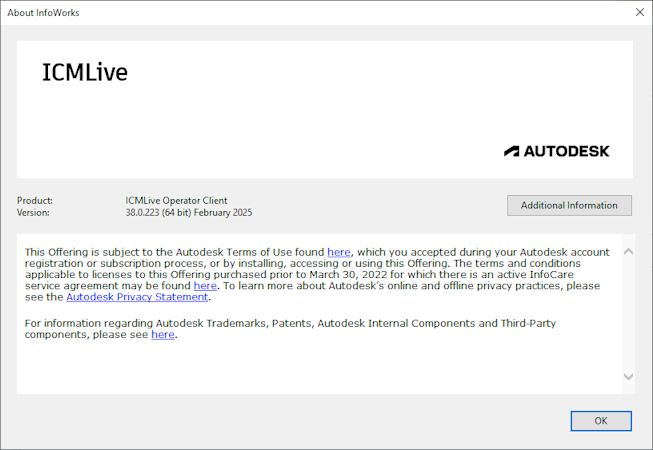Open the InfoCare service agreement 'here' link
This screenshot has height=450, width=653.
[x=205, y=286]
